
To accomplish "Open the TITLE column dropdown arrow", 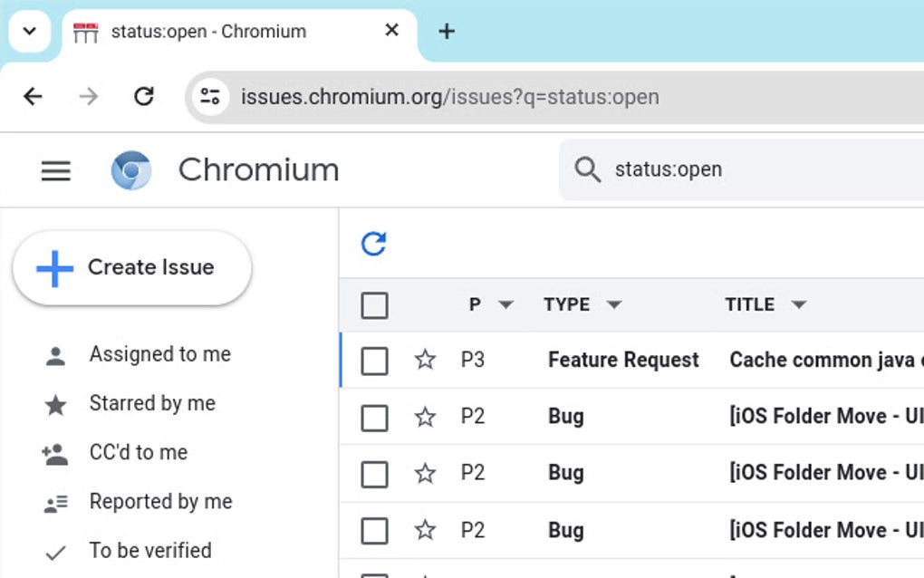I will (798, 305).
